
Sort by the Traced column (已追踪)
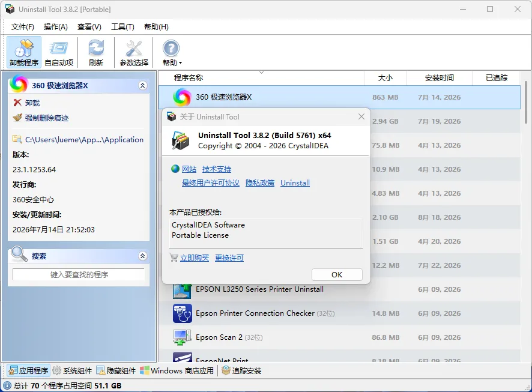pos(496,78)
